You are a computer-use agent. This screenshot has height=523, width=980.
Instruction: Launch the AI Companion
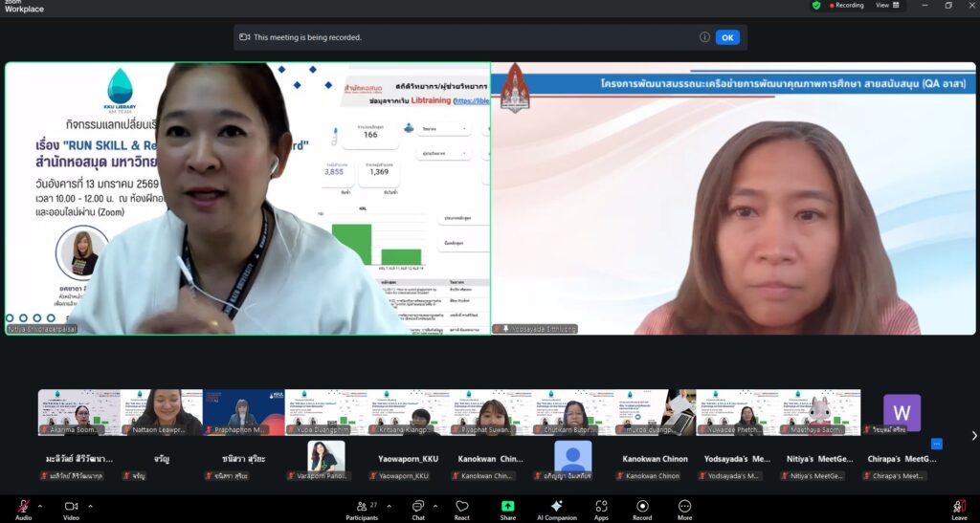(557, 508)
